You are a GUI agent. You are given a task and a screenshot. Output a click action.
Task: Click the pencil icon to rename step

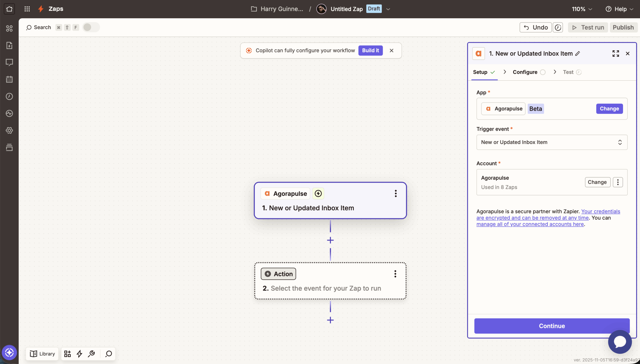click(x=577, y=53)
